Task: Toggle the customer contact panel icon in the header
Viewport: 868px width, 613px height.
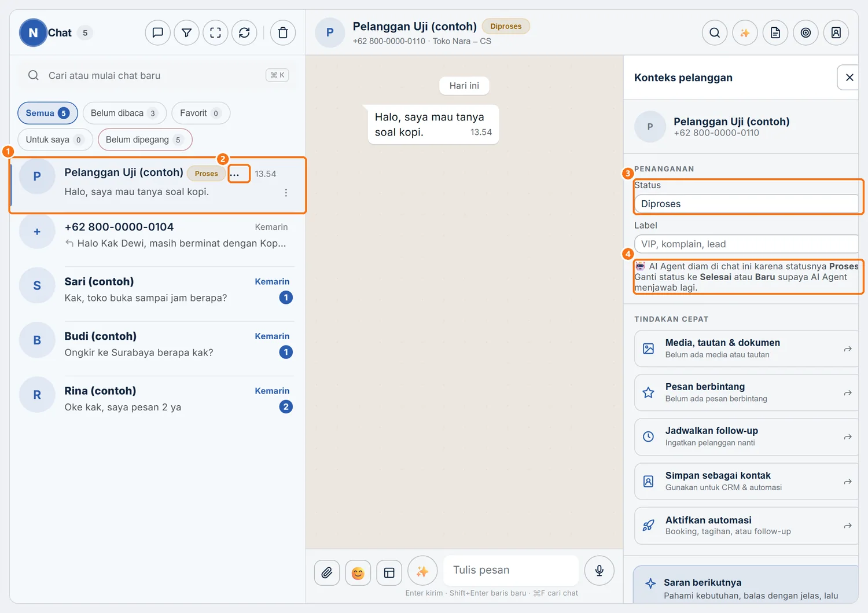Action: [836, 33]
